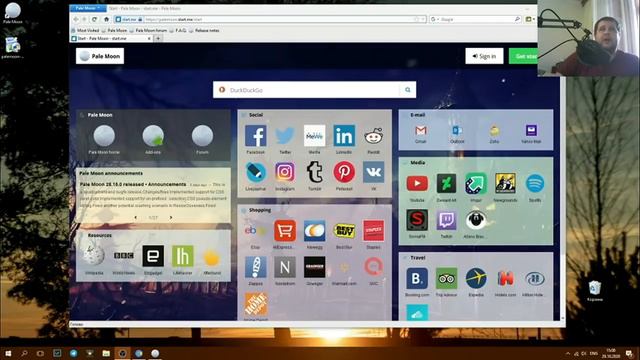Open the Best Buy tile in Shopping
The height and width of the screenshot is (360, 640).
point(344,231)
